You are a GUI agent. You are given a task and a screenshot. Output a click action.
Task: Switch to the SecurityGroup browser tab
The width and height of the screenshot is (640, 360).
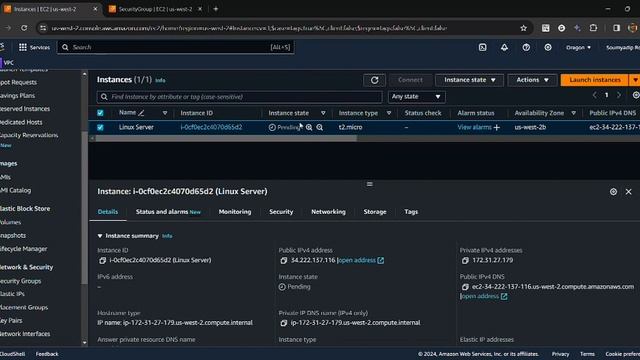pos(155,9)
